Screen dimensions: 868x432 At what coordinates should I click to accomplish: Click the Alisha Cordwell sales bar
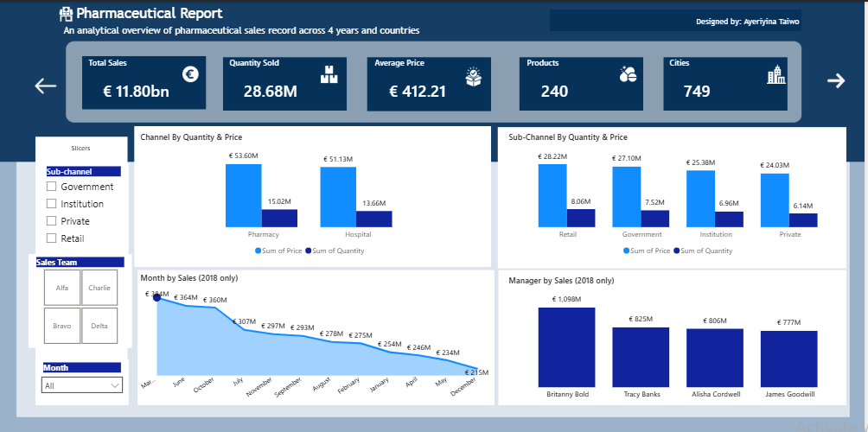pyautogui.click(x=715, y=358)
